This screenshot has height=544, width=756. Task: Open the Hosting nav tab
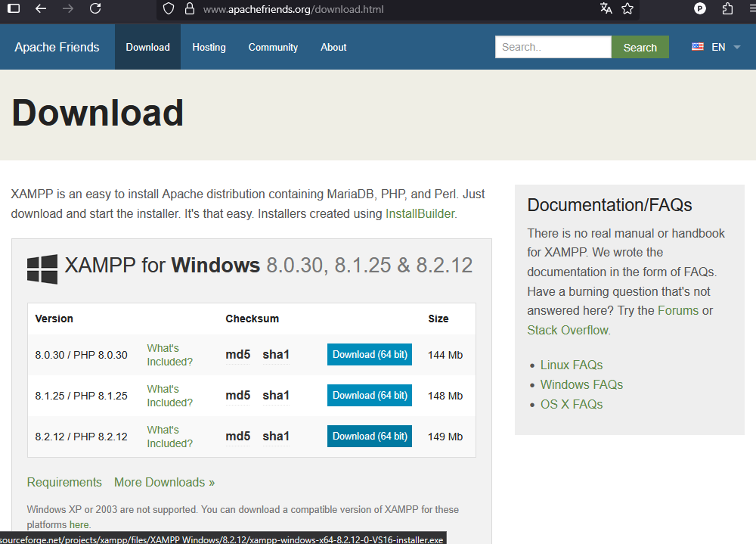(209, 48)
